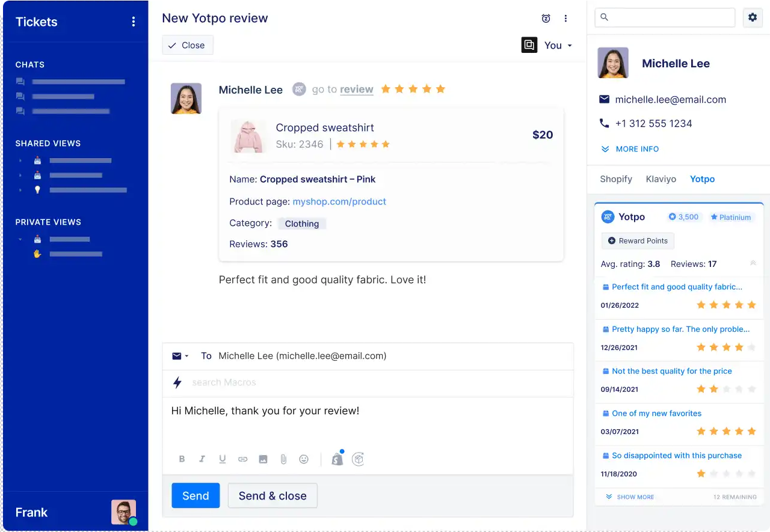Collapse the Private Views tree arrow
This screenshot has height=532, width=770.
(20, 239)
